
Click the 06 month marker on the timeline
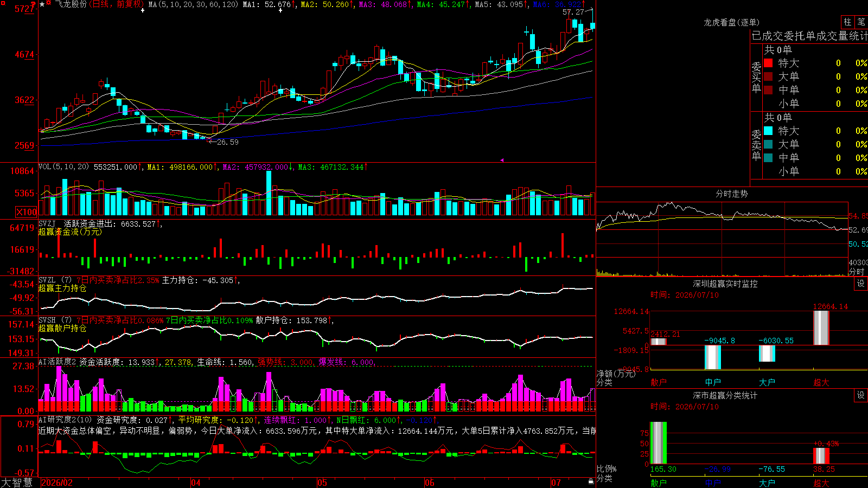tap(430, 483)
